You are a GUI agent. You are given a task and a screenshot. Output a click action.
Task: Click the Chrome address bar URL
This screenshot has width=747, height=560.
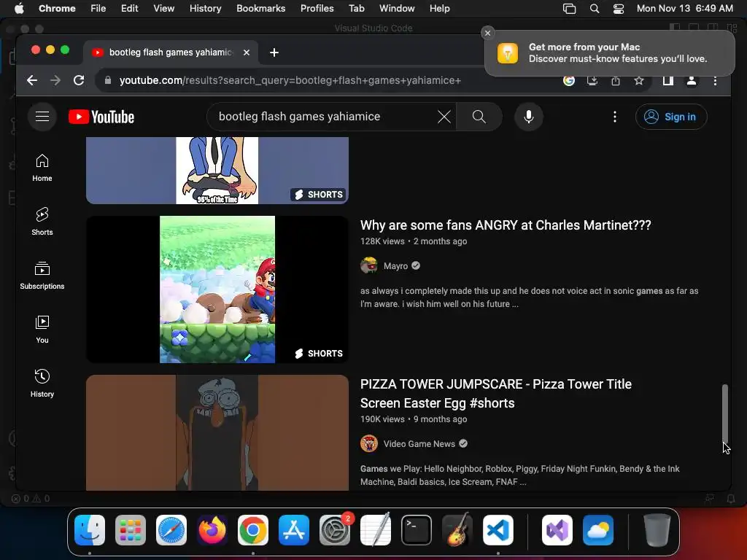point(290,80)
